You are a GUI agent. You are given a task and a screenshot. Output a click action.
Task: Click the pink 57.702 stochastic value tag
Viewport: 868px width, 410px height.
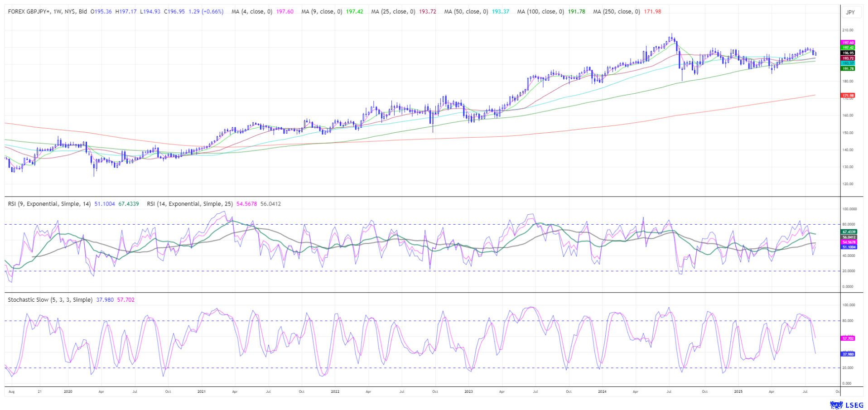[x=848, y=338]
